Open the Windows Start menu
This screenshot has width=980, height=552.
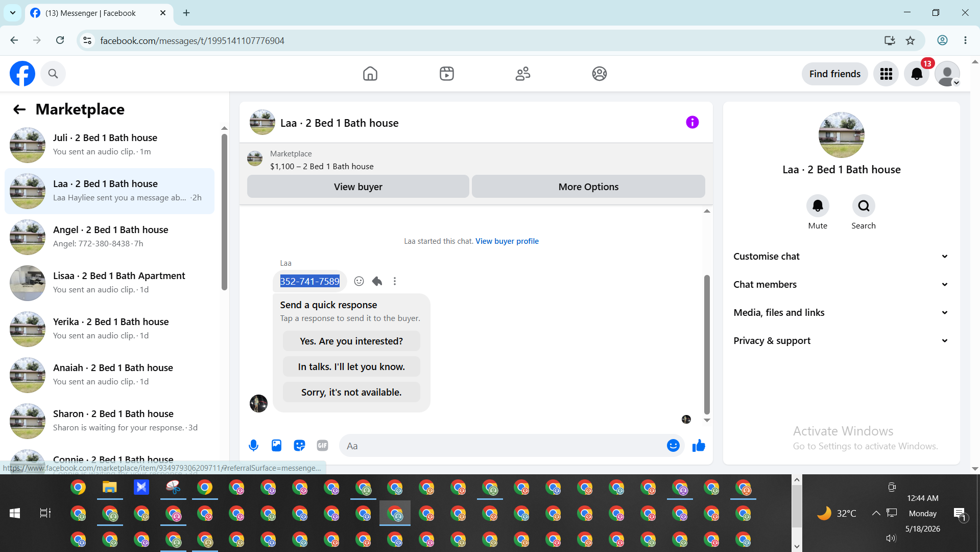click(x=15, y=513)
